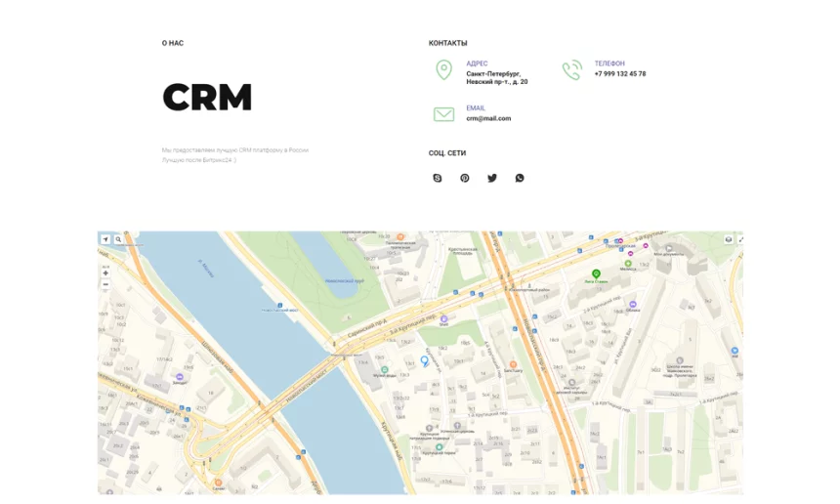The height and width of the screenshot is (504, 840).
Task: Click the orange Sanctuary place marker
Action: [x=513, y=364]
